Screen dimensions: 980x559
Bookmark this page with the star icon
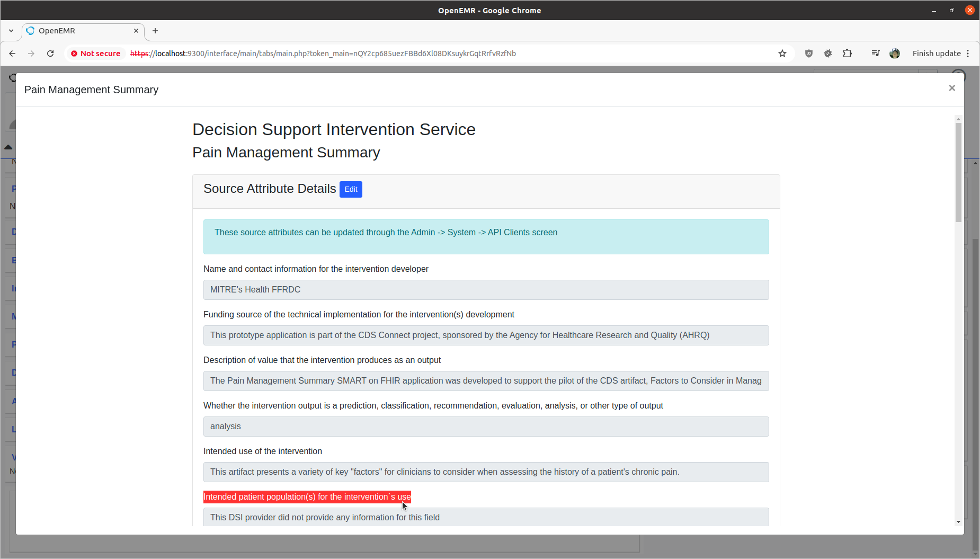[782, 54]
